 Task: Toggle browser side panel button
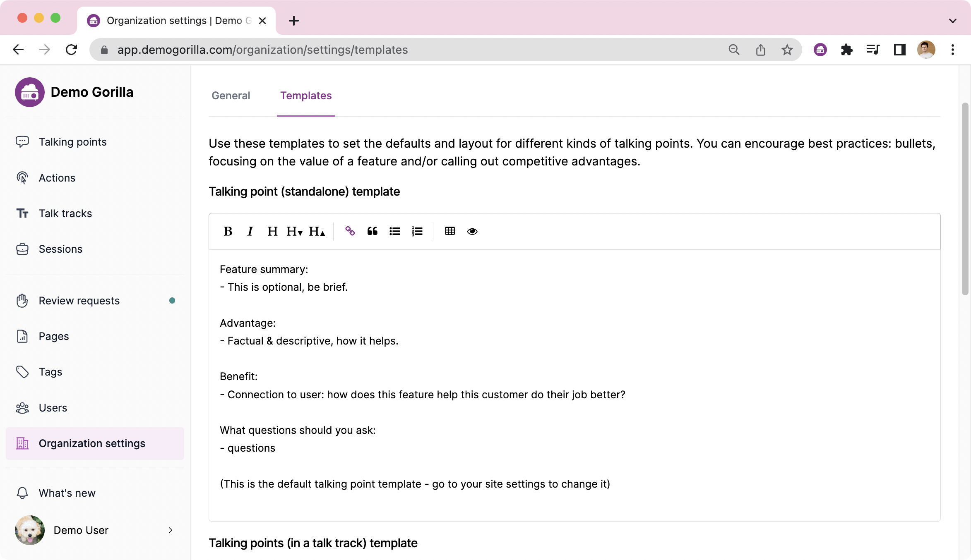(900, 50)
